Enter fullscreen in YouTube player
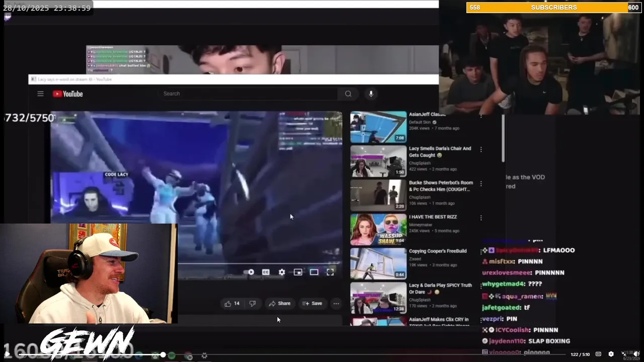 330,272
